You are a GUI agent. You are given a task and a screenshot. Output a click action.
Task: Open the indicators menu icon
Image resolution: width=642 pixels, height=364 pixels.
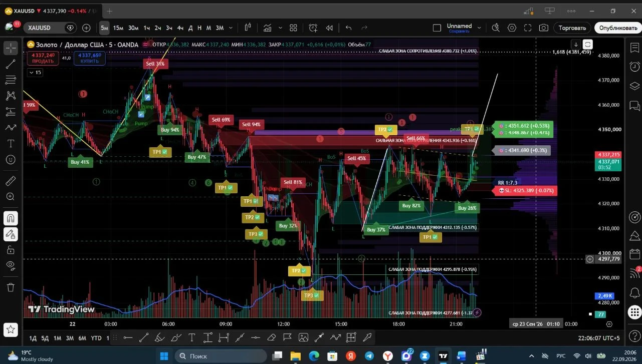(268, 28)
